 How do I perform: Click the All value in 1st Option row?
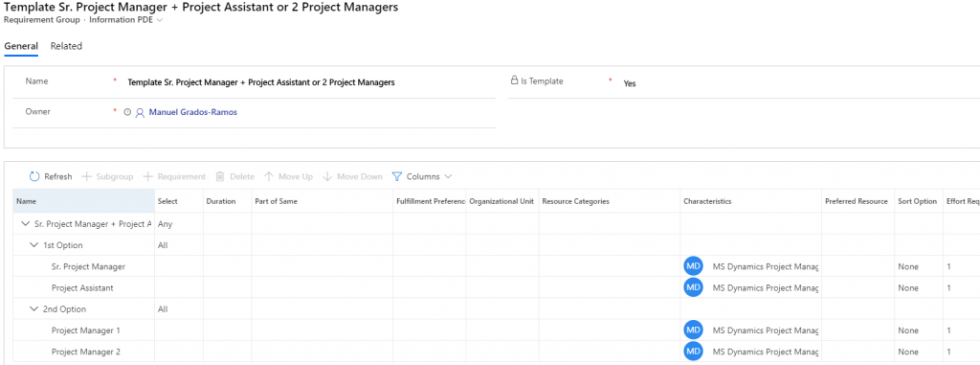[163, 245]
